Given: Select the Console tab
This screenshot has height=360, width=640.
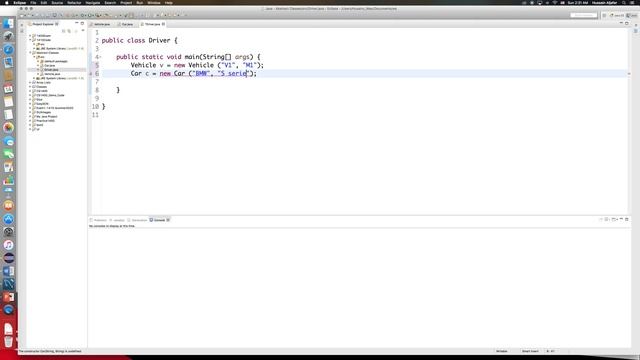Looking at the screenshot, I should [x=159, y=220].
